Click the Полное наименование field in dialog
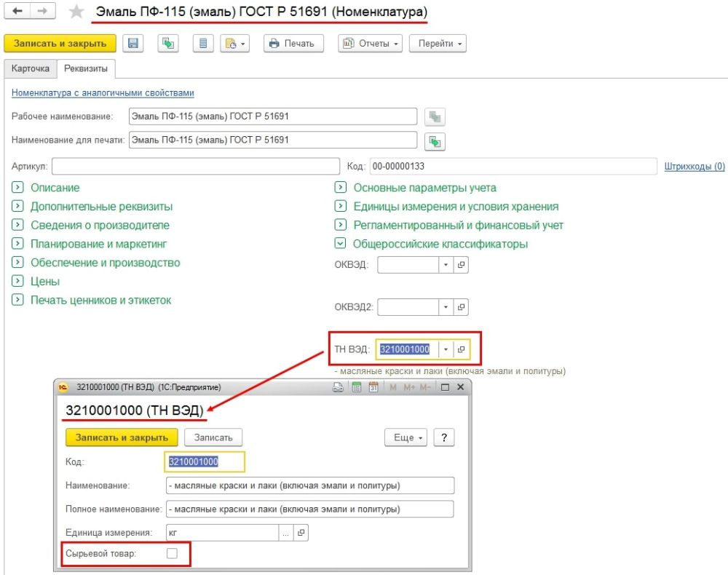 click(310, 509)
